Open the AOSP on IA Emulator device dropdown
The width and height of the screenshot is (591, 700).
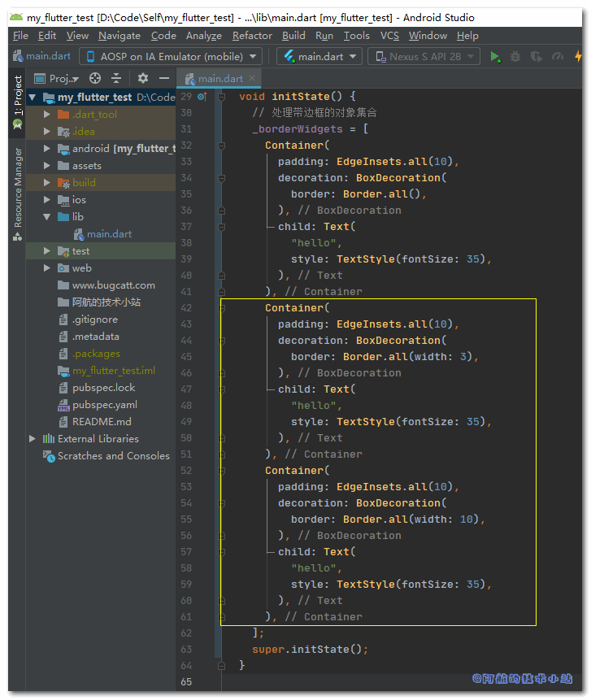(170, 56)
